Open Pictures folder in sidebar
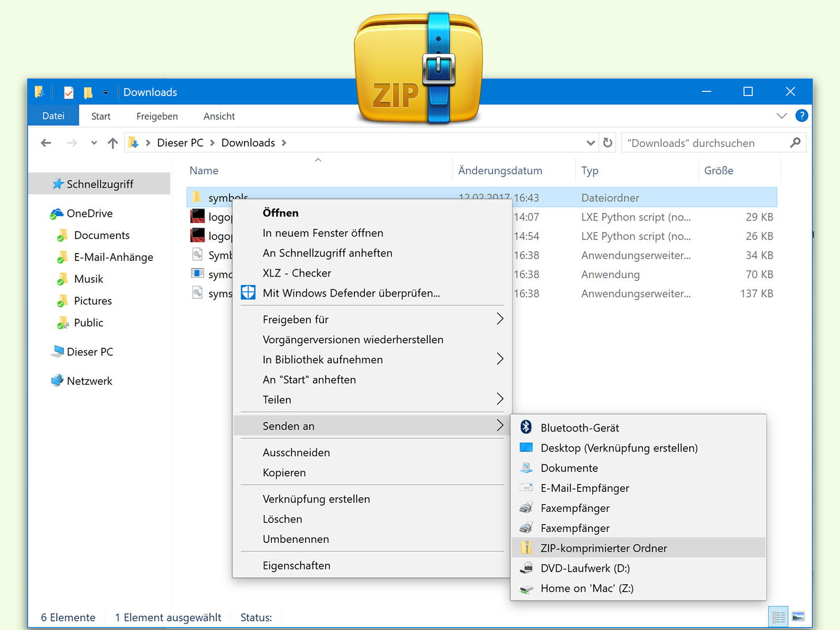 click(x=92, y=300)
